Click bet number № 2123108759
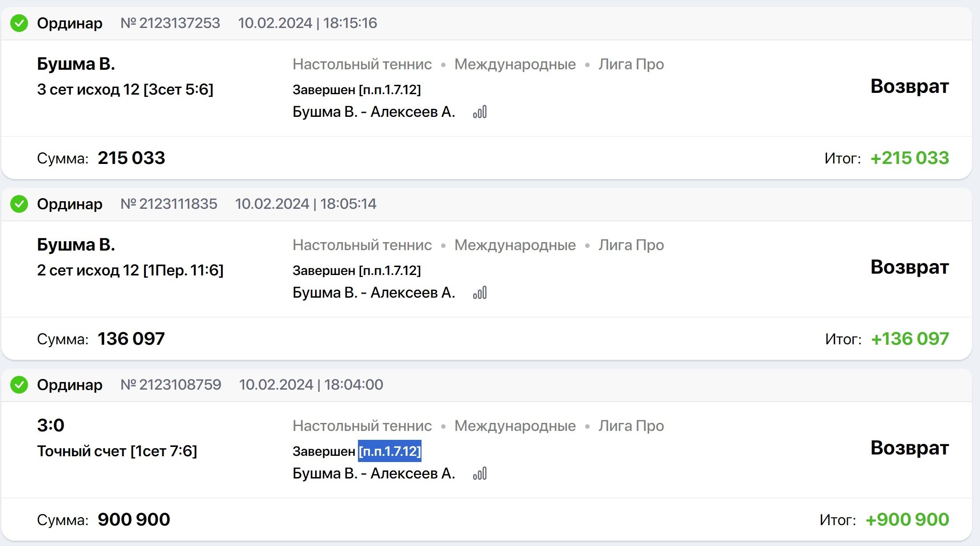The image size is (980, 546). click(171, 385)
